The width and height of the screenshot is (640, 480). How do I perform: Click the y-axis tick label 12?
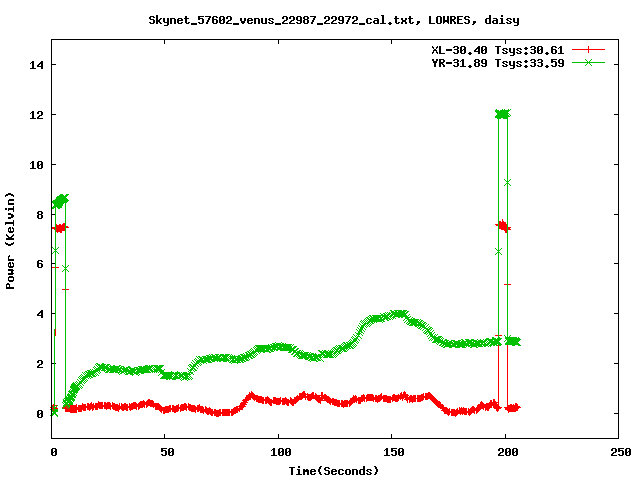click(x=36, y=115)
